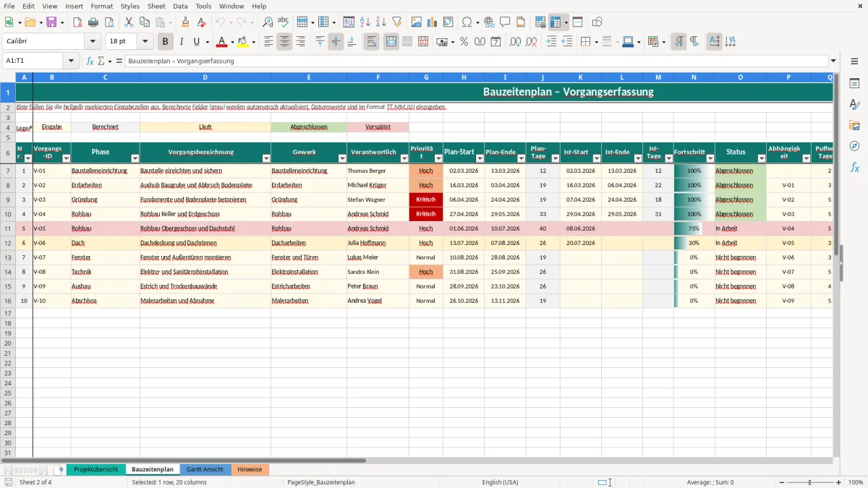Click the Save document icon
Viewport: 868px width, 488px height.
tap(51, 22)
